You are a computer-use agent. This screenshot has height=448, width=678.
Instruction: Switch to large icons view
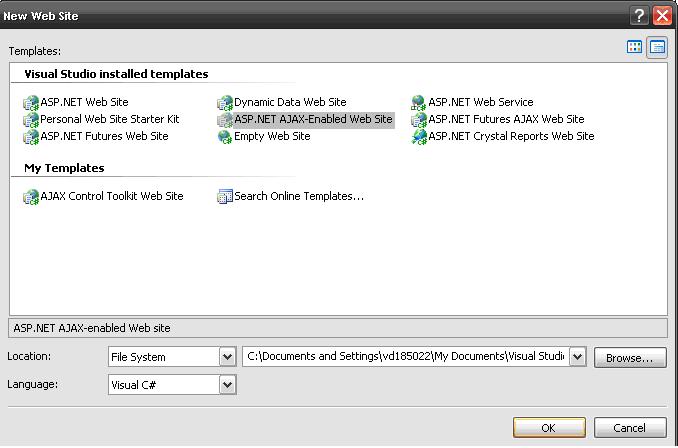[634, 47]
